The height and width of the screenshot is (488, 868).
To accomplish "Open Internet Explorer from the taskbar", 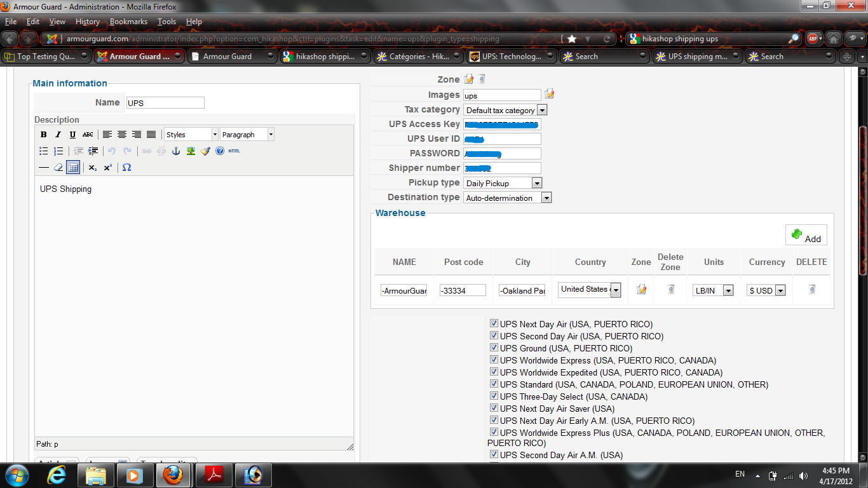I will tap(57, 475).
